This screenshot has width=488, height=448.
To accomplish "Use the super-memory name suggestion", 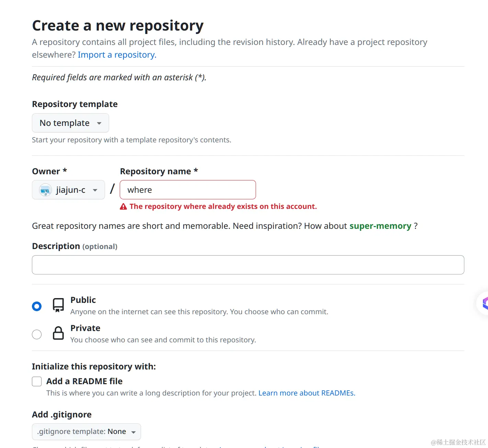I will pos(380,226).
